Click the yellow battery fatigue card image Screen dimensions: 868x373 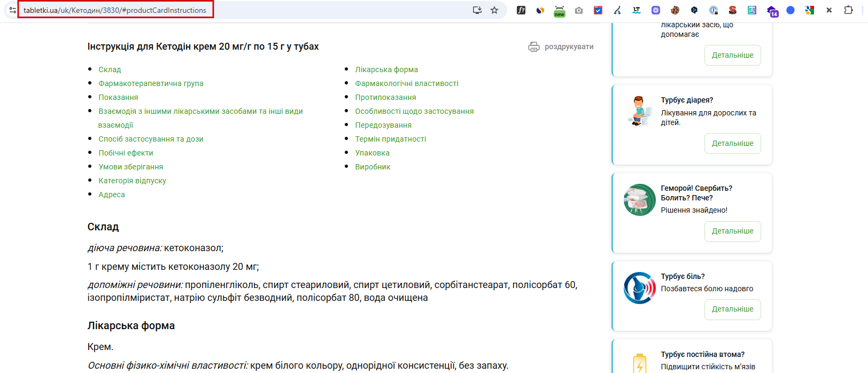[x=639, y=363]
